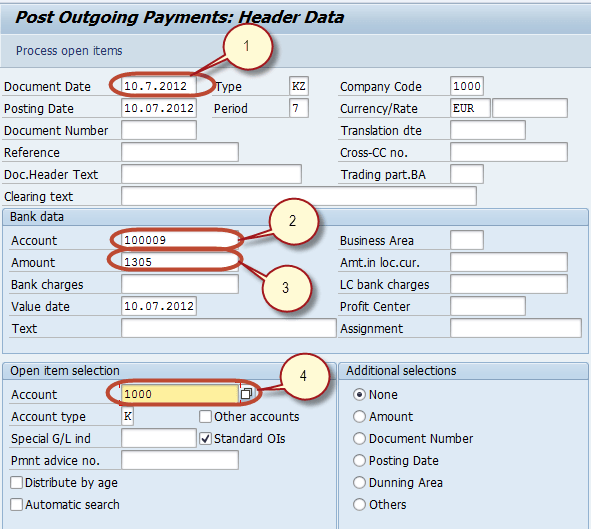This screenshot has width=591, height=529.
Task: Click the Bank charges input field
Action: point(180,284)
